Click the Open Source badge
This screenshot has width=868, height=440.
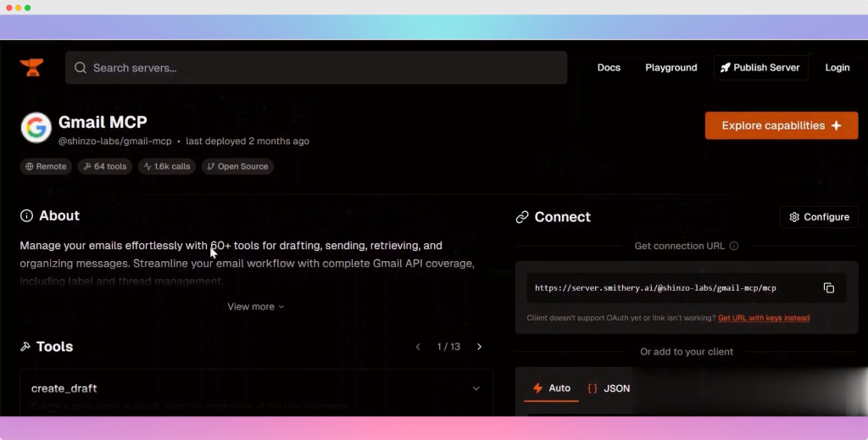(x=236, y=166)
